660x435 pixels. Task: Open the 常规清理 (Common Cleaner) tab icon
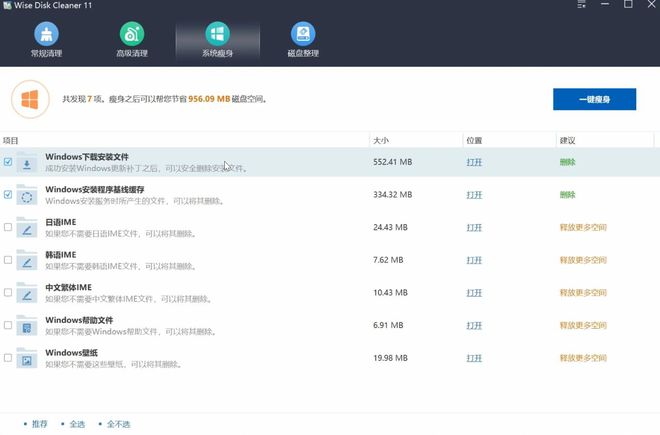45,35
